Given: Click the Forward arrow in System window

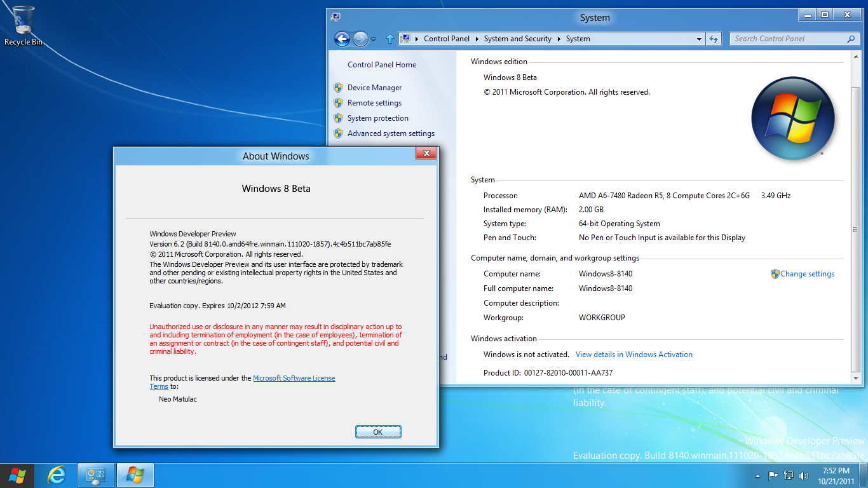Looking at the screenshot, I should [x=360, y=39].
